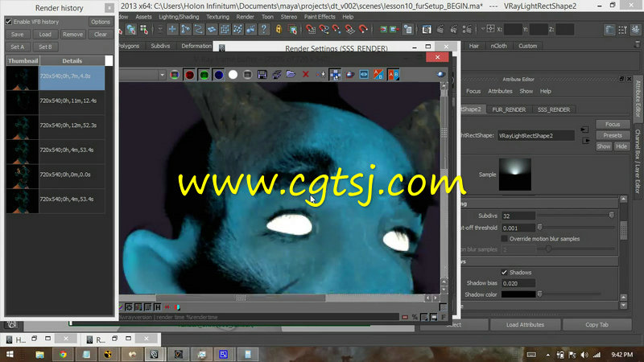Click the light Sample preview swatch
644x362 pixels.
pyautogui.click(x=515, y=175)
